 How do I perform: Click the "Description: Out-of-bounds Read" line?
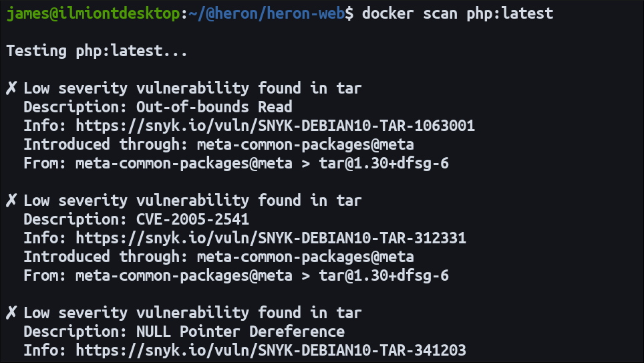(x=158, y=106)
